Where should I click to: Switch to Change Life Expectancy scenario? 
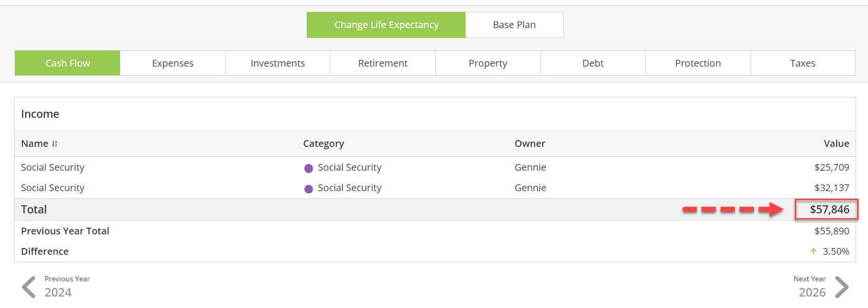[x=386, y=25]
